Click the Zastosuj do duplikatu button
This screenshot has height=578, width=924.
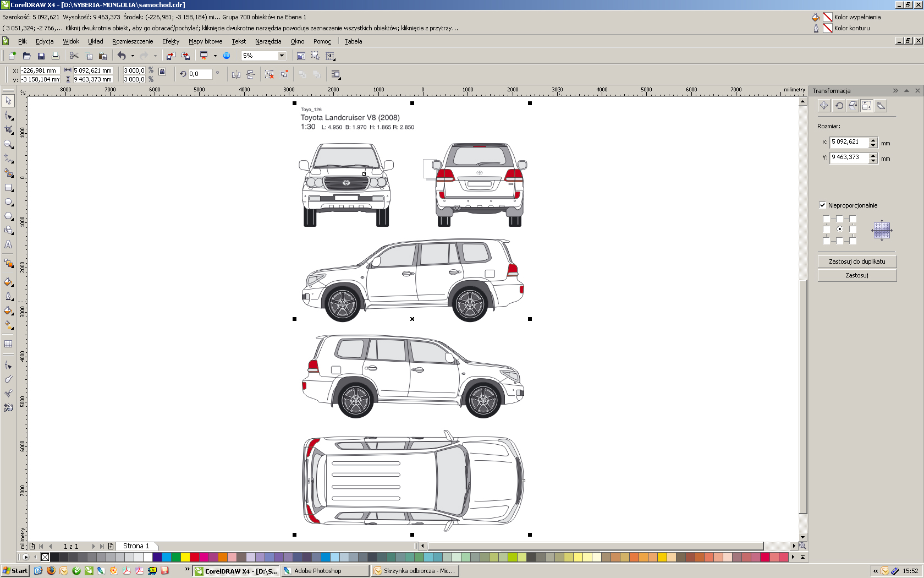857,261
